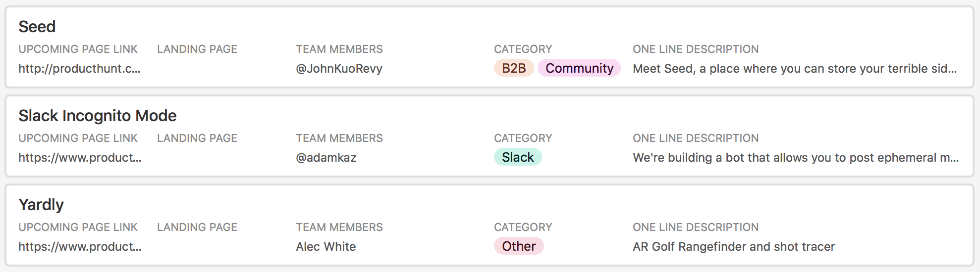Select the green Slack category tag

[x=518, y=157]
